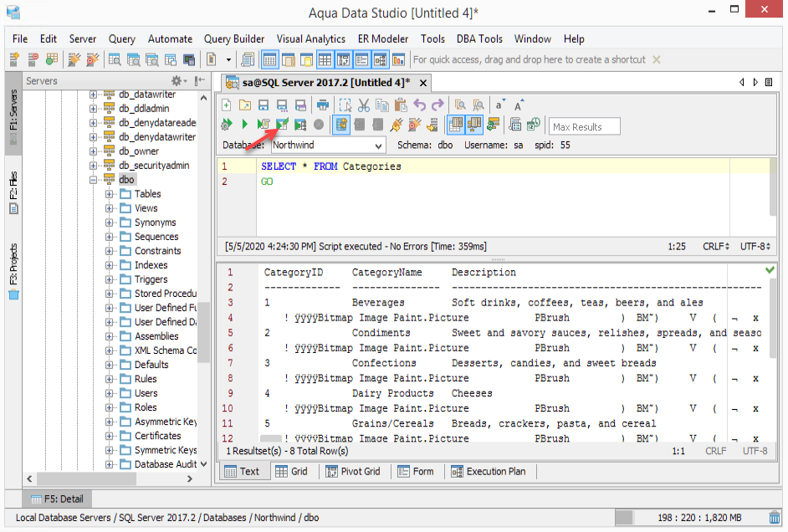Click the Cut scissors icon
This screenshot has height=532, width=788.
363,105
